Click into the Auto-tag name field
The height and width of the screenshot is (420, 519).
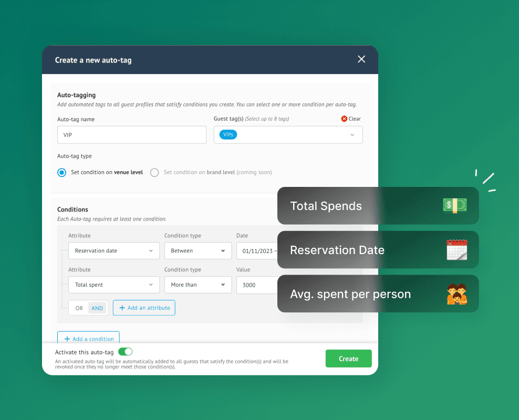(x=132, y=135)
